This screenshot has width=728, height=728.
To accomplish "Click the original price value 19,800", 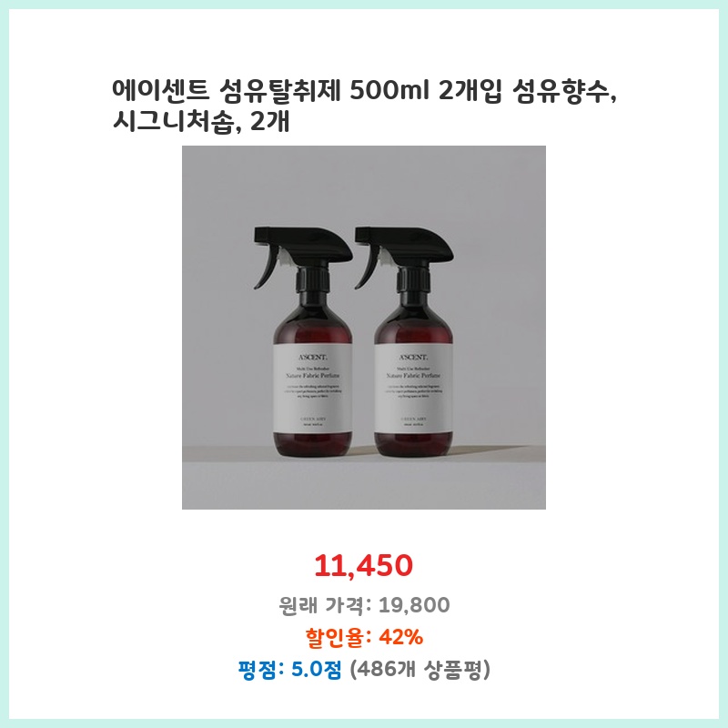I will [414, 604].
